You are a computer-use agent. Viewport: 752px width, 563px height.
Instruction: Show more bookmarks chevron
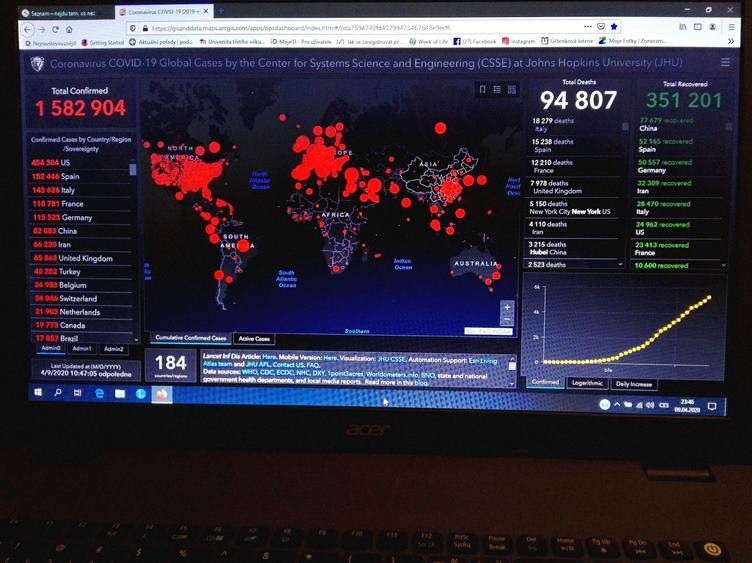coord(731,41)
